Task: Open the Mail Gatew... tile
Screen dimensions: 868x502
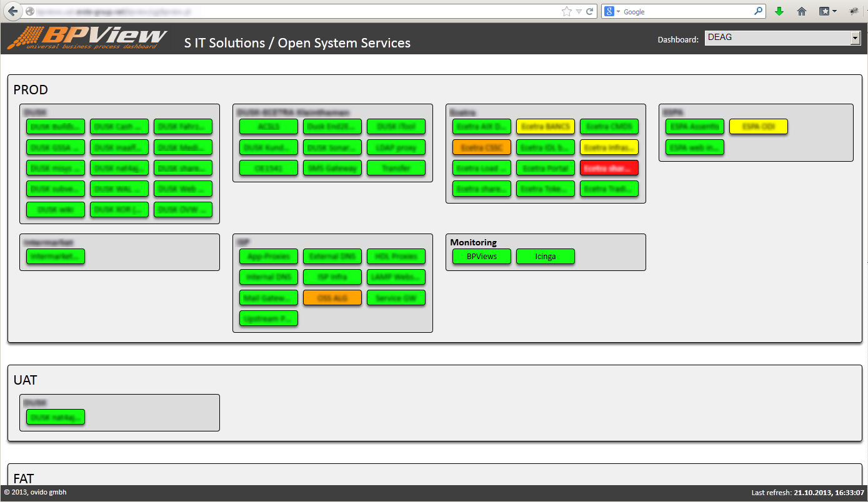Action: [269, 298]
